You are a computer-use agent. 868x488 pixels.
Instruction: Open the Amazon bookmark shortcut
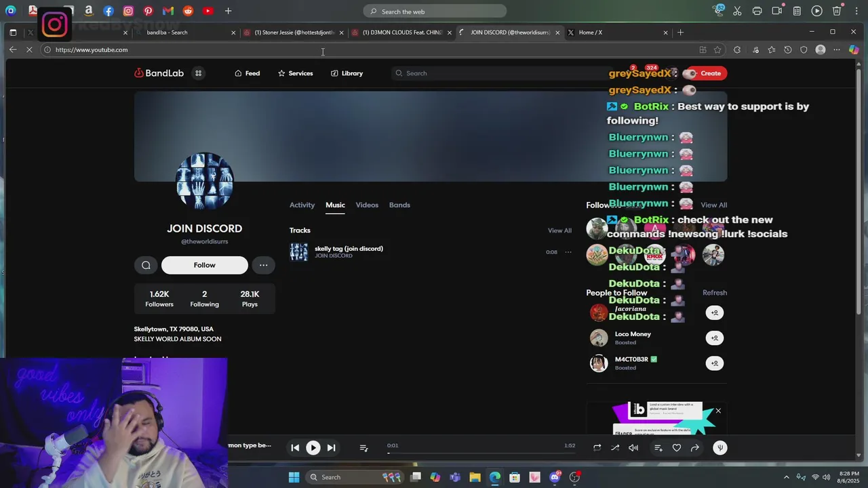click(x=89, y=11)
